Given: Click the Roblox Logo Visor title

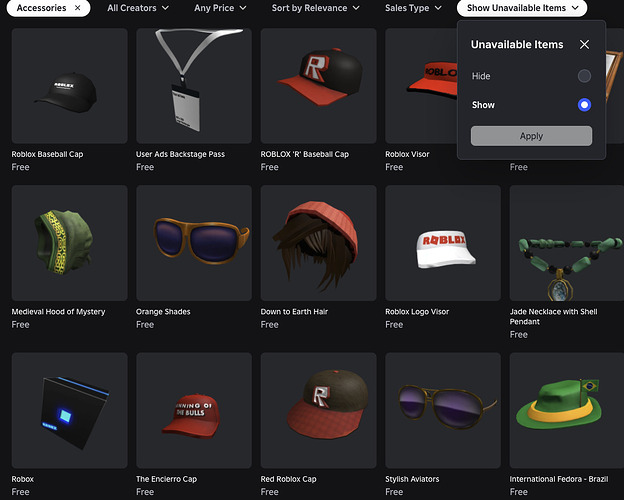Looking at the screenshot, I should click(417, 312).
